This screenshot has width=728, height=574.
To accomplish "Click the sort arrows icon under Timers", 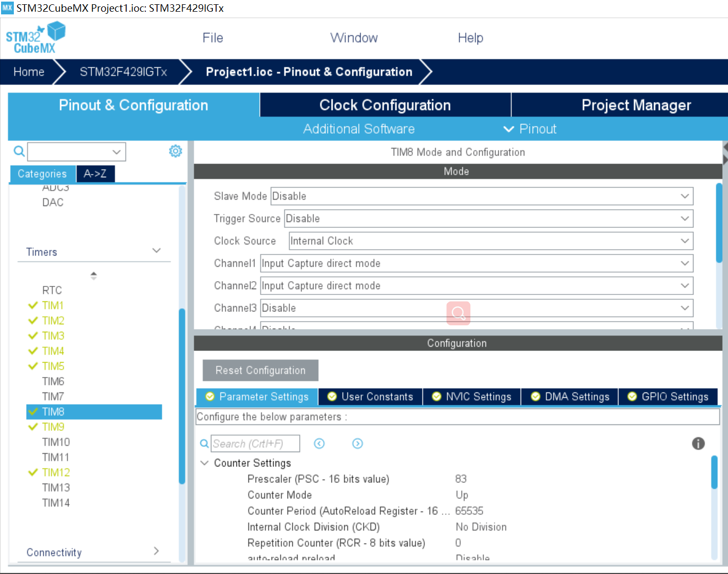I will 94,276.
